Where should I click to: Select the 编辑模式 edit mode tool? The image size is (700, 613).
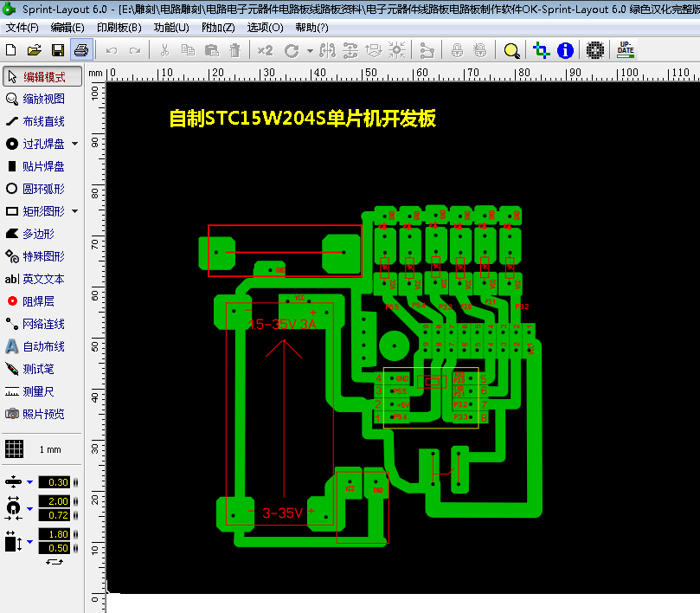pyautogui.click(x=42, y=76)
